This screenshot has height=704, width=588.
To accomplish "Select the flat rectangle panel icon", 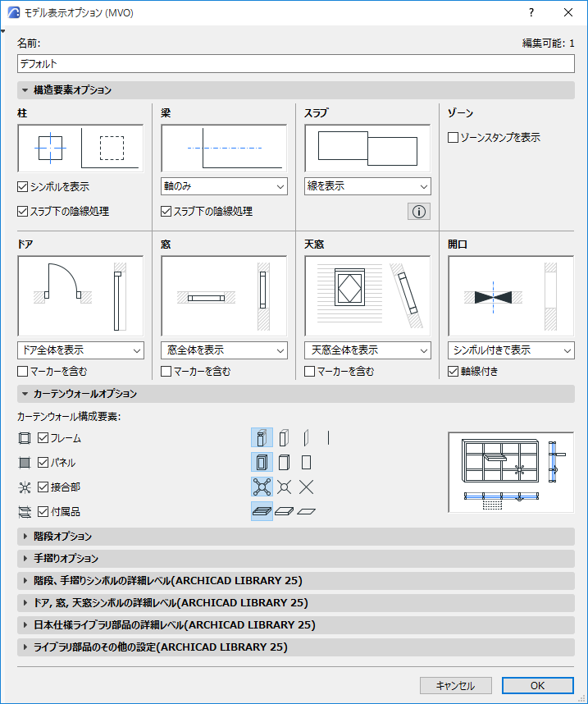I will 306,463.
